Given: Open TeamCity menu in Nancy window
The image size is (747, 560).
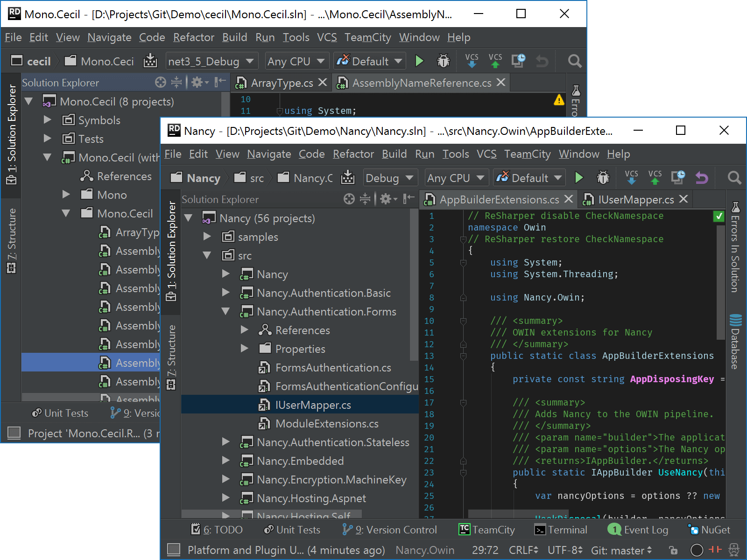Looking at the screenshot, I should (527, 154).
